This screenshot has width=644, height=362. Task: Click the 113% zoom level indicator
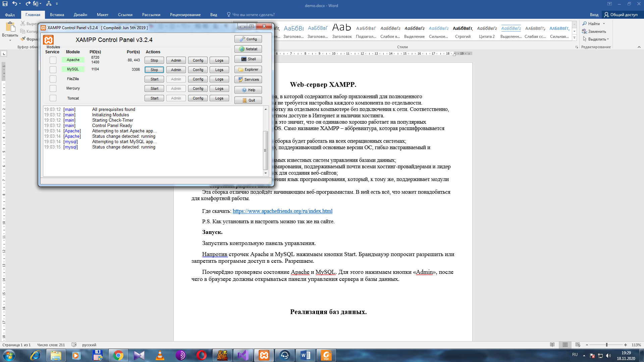click(636, 345)
